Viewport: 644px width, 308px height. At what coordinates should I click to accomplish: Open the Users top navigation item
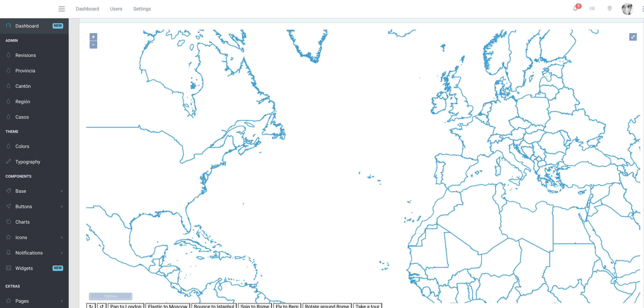coord(116,9)
